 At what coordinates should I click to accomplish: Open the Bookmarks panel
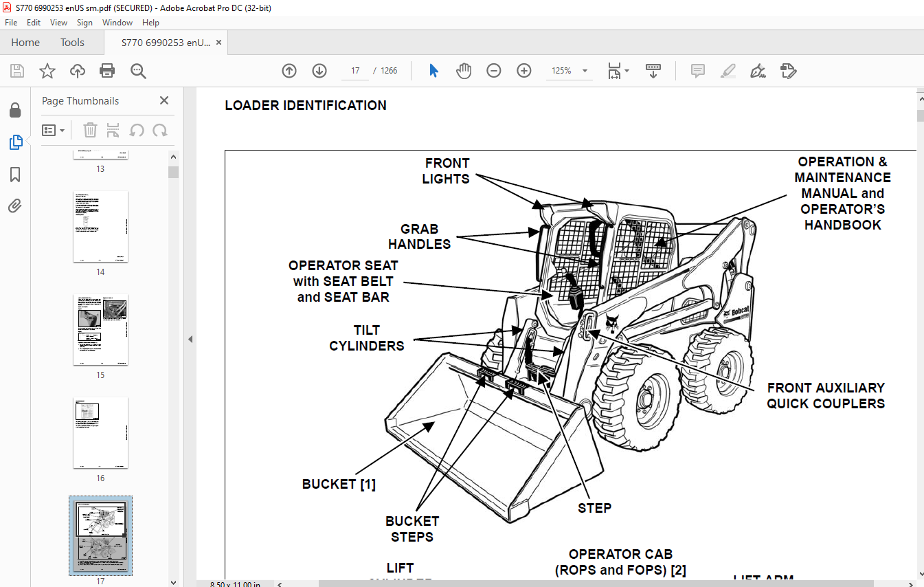point(15,174)
